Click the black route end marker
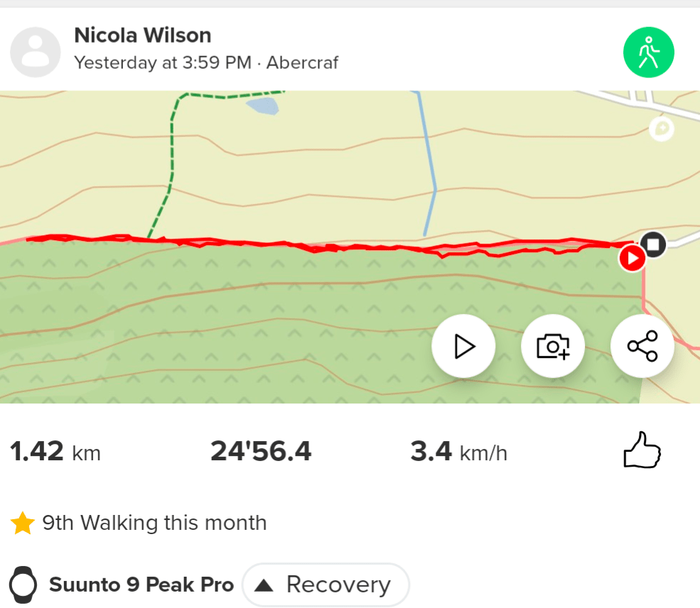 [x=653, y=245]
